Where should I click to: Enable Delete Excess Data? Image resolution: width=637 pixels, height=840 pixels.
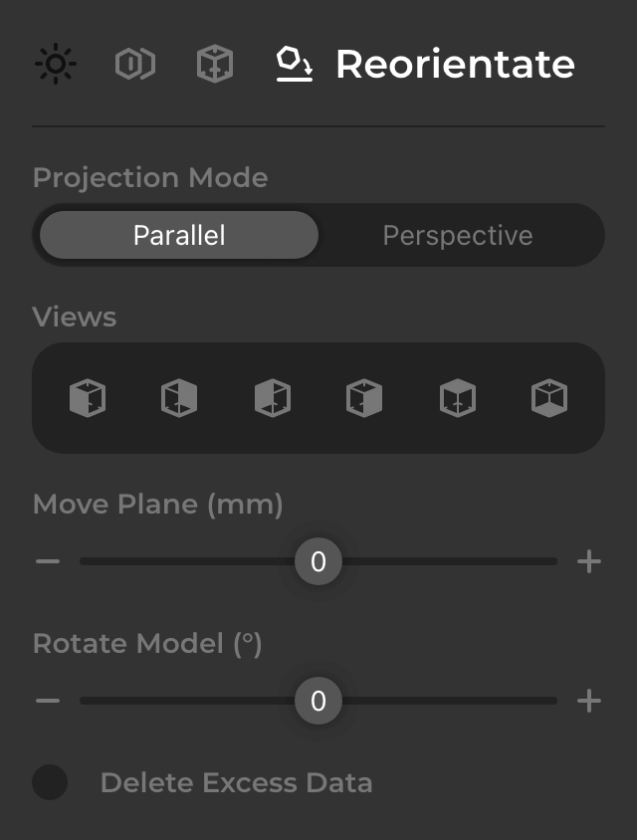pos(49,783)
